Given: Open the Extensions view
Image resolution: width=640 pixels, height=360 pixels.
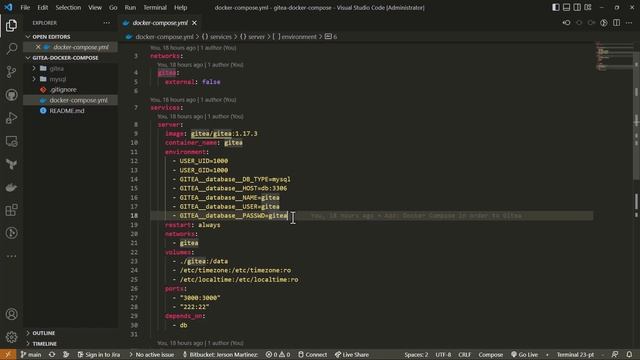Looking at the screenshot, I should click(x=11, y=210).
